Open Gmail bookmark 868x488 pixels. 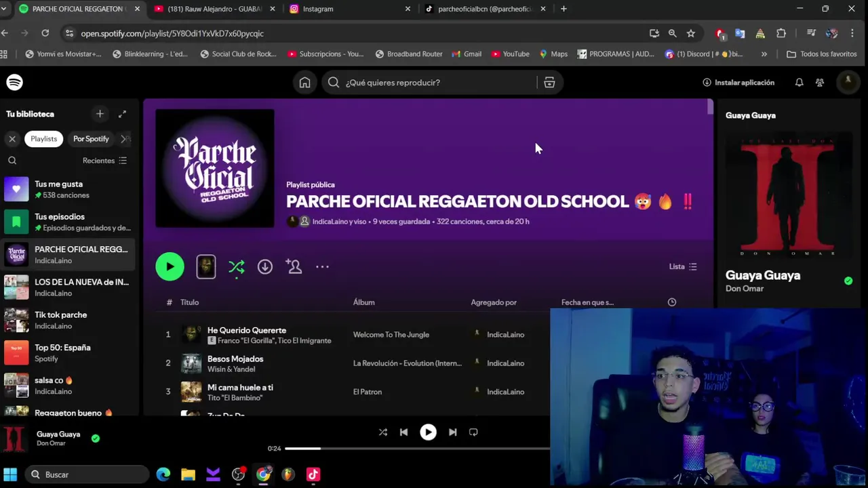(466, 54)
